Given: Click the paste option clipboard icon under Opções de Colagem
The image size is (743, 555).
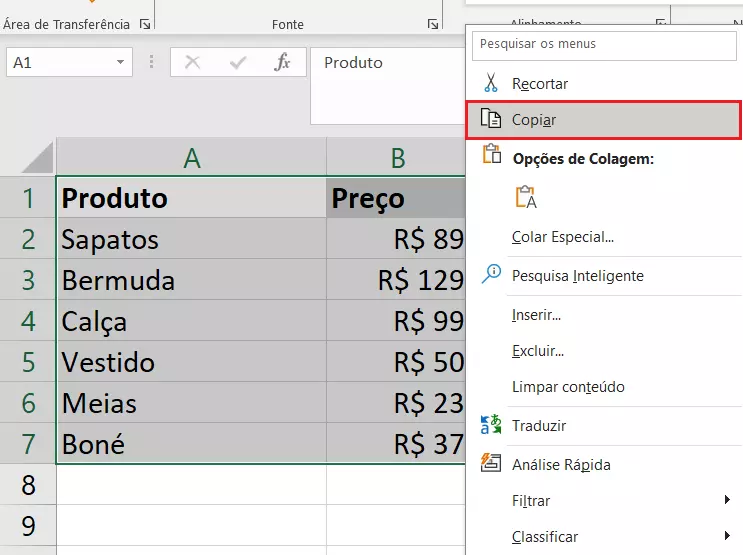Looking at the screenshot, I should 526,198.
